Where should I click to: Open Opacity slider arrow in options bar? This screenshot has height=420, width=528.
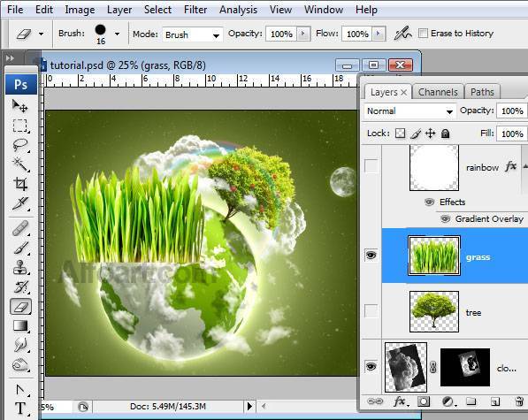[303, 34]
